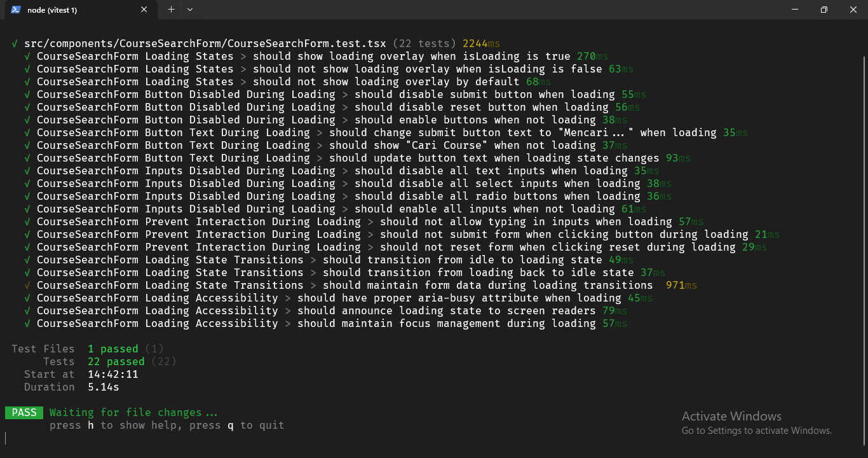Click the yellow checkmark of the 971ms test
The height and width of the screenshot is (458, 868).
pyautogui.click(x=27, y=285)
